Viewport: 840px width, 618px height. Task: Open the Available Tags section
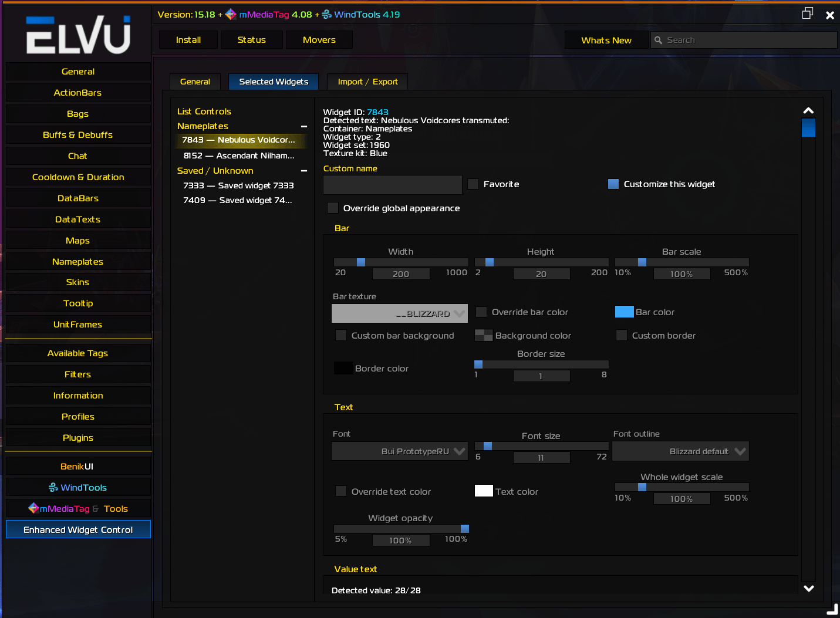(x=78, y=353)
